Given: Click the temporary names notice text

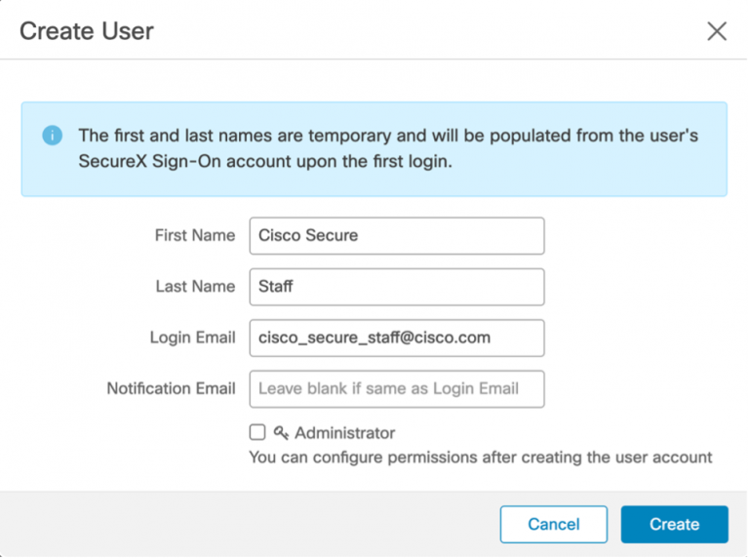Looking at the screenshot, I should point(388,136).
